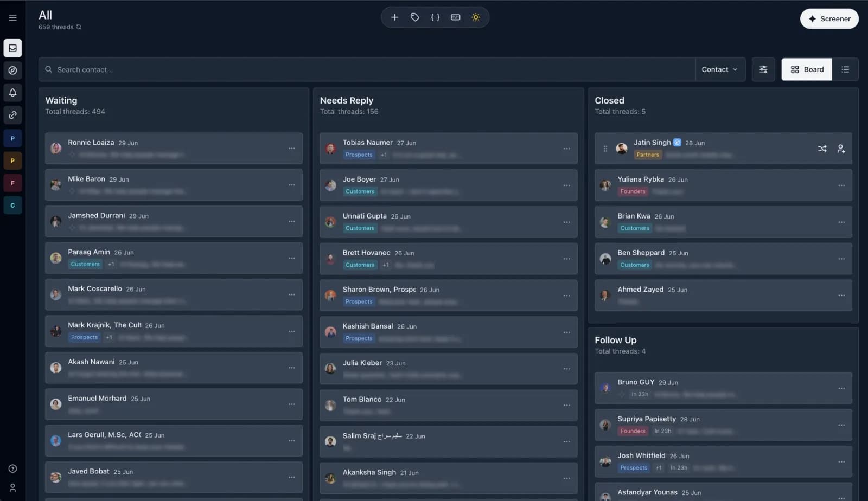Click the shuffle icon on Jatin Singh card
This screenshot has width=868, height=501.
(822, 149)
